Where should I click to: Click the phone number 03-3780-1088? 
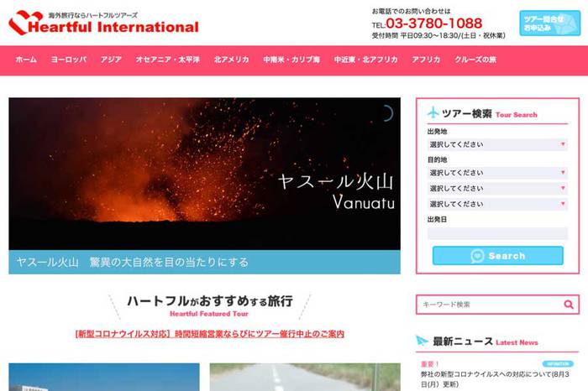coord(434,23)
